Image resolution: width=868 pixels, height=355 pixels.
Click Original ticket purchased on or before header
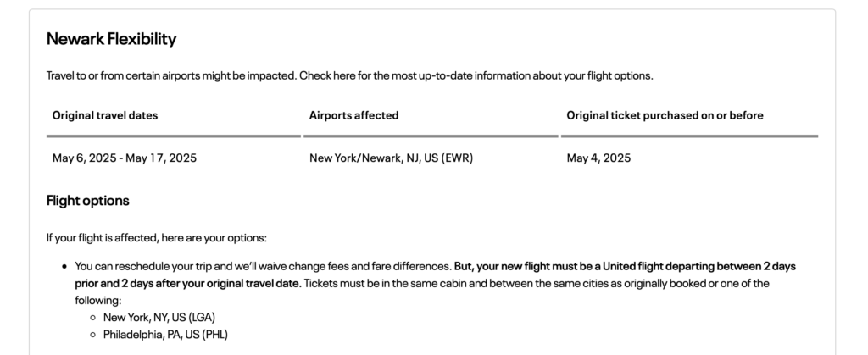tap(665, 115)
